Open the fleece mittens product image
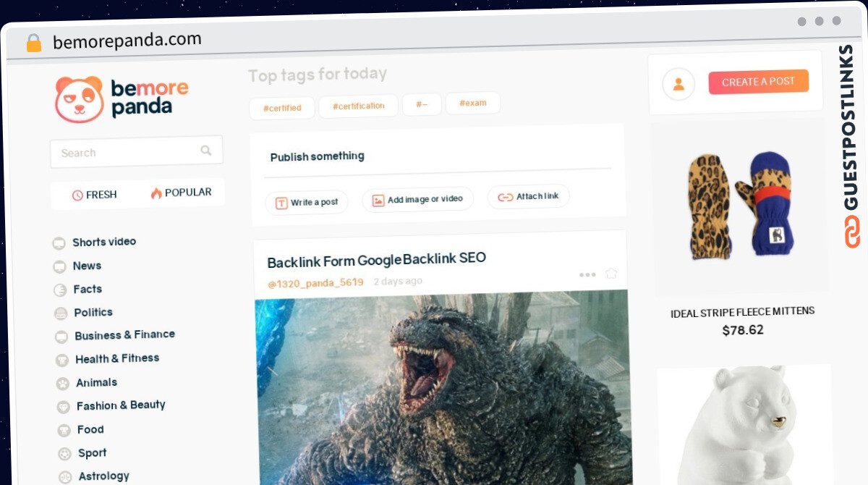Screen dimensions: 868x485 click(739, 206)
